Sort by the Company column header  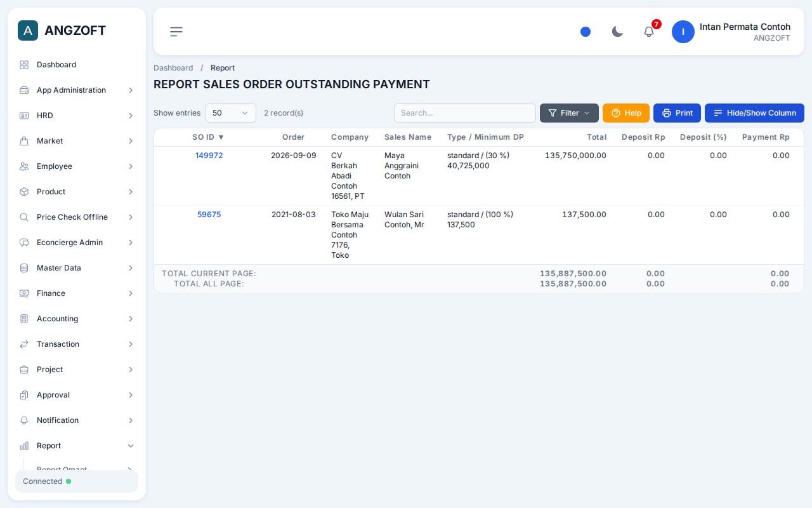(x=350, y=137)
